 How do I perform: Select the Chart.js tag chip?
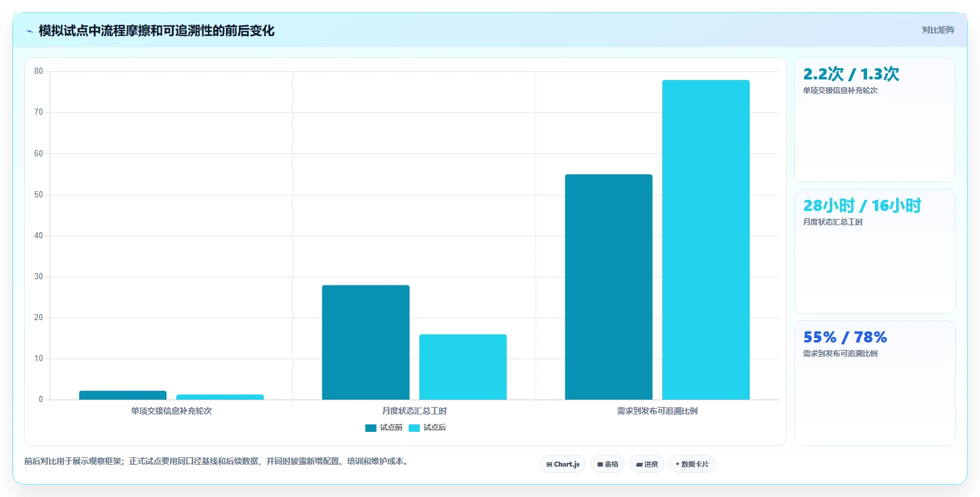click(563, 464)
